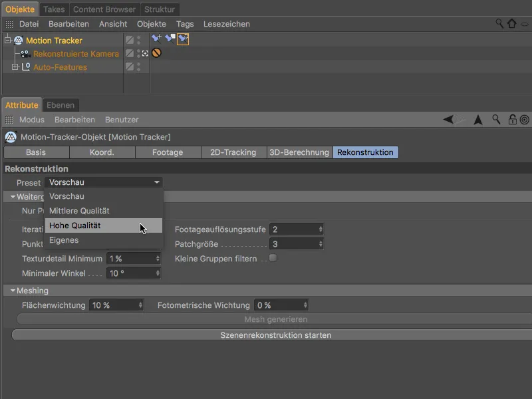Select first tracking tag on Motion Tracker
The width and height of the screenshot is (532, 399).
(156, 39)
